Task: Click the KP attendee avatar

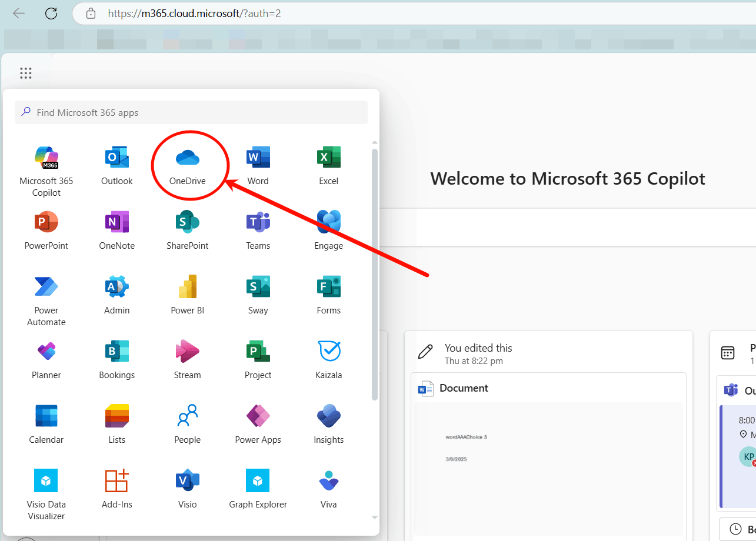Action: click(x=748, y=457)
